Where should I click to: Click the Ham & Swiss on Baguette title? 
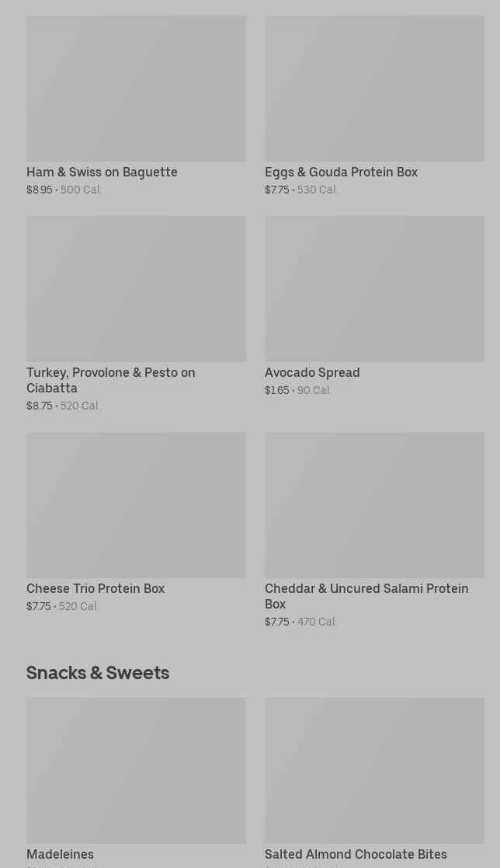click(x=102, y=172)
